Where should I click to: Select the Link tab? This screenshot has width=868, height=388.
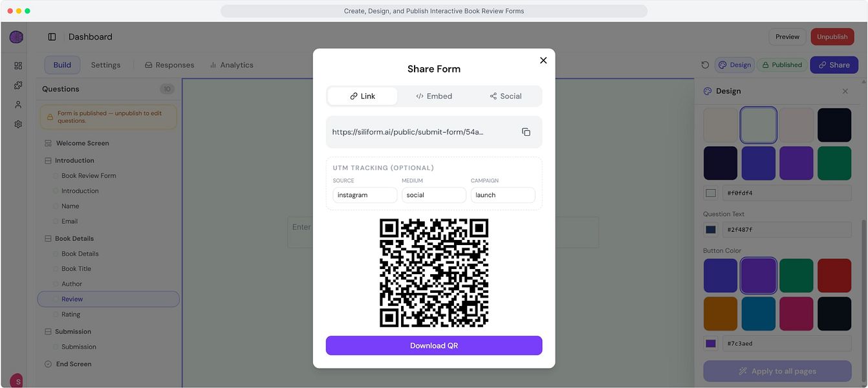[362, 96]
